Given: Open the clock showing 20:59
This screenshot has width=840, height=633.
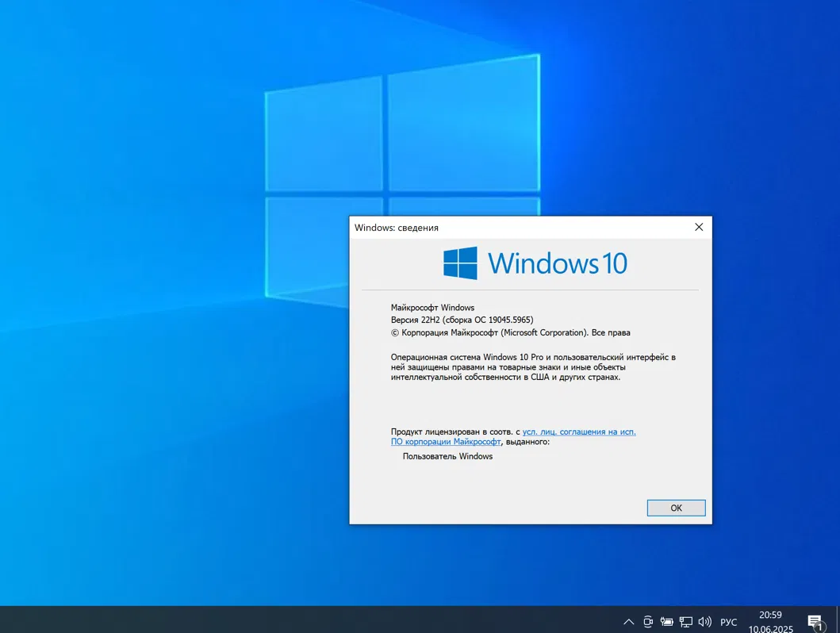Looking at the screenshot, I should click(769, 615).
